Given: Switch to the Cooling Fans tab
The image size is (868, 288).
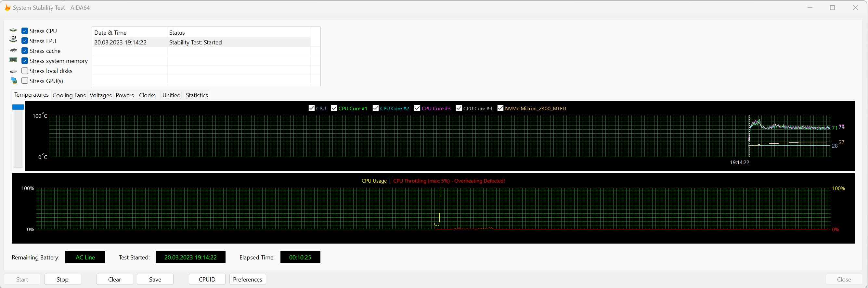Looking at the screenshot, I should pos(69,95).
